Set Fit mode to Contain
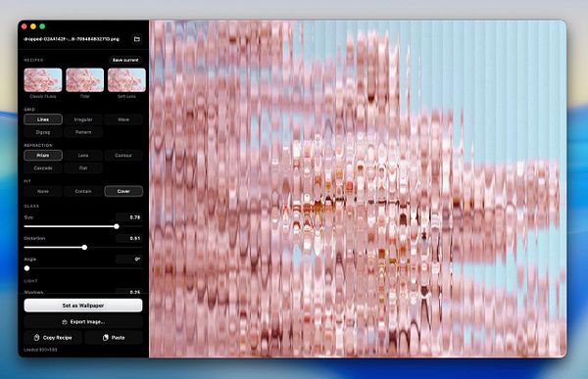The height and width of the screenshot is (379, 588). coord(83,191)
